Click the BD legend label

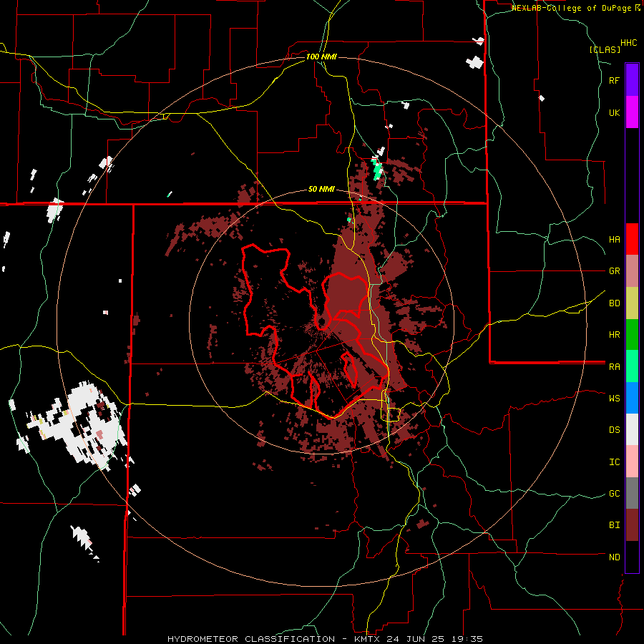pos(614,303)
